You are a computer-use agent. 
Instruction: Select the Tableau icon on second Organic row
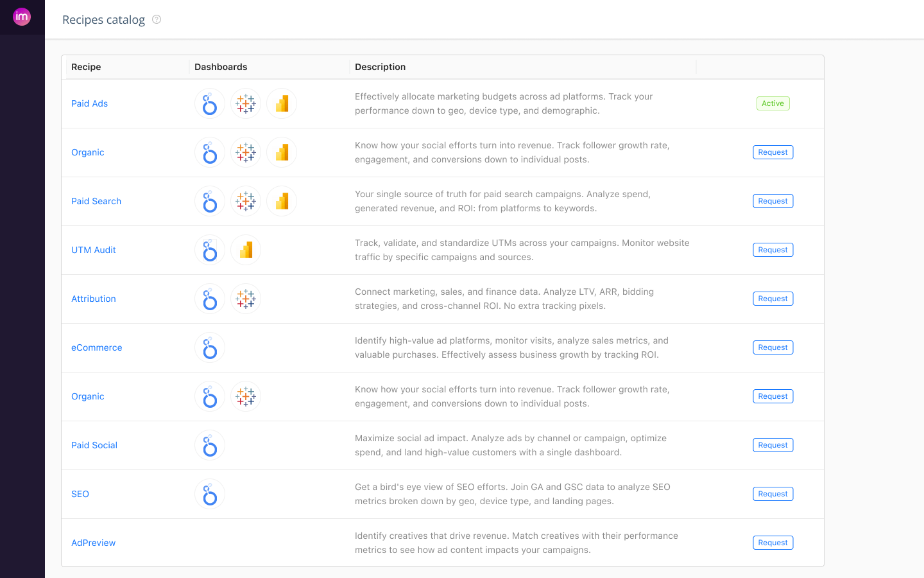[x=246, y=396]
